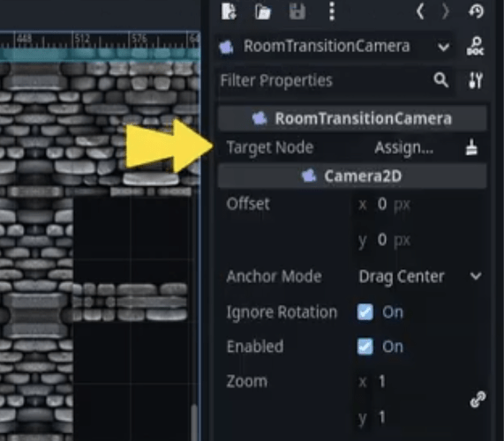Image resolution: width=504 pixels, height=441 pixels.
Task: Click the Filter Properties search field
Action: tap(335, 80)
